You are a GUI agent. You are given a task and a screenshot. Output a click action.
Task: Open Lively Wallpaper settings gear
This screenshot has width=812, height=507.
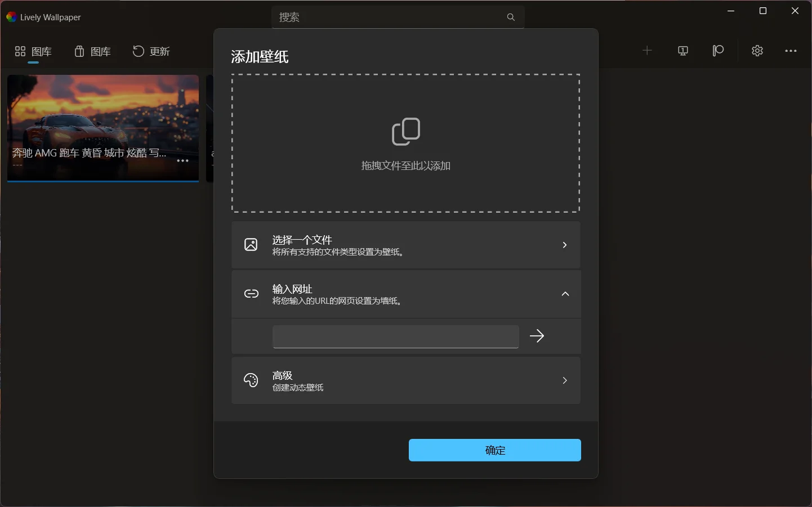tap(757, 51)
